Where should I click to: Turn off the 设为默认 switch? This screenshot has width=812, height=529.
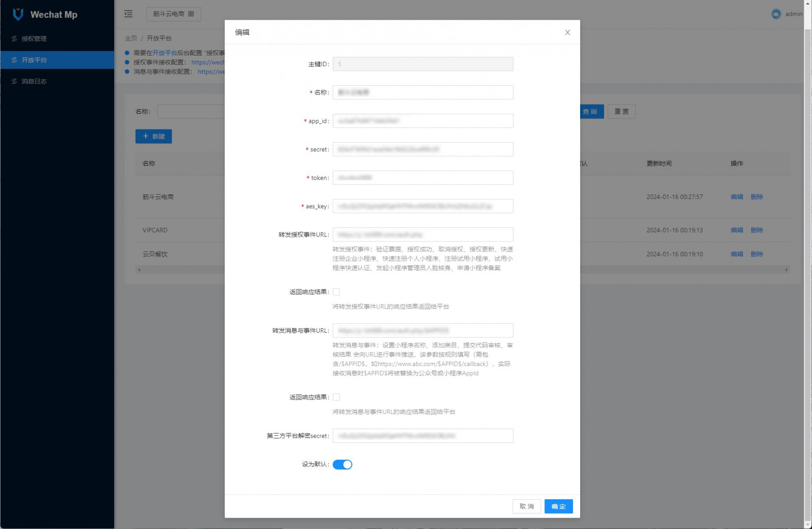point(342,464)
